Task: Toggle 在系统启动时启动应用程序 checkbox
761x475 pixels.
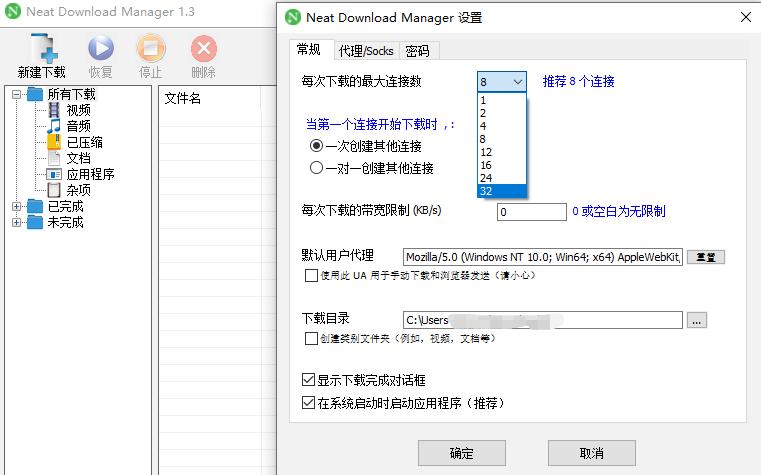Action: [x=308, y=403]
